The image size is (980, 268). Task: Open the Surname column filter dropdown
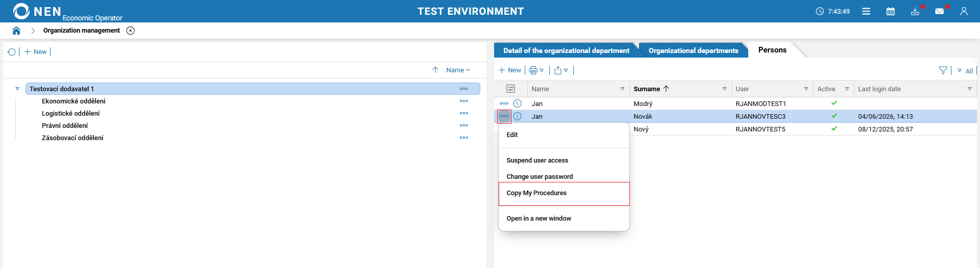tap(724, 89)
